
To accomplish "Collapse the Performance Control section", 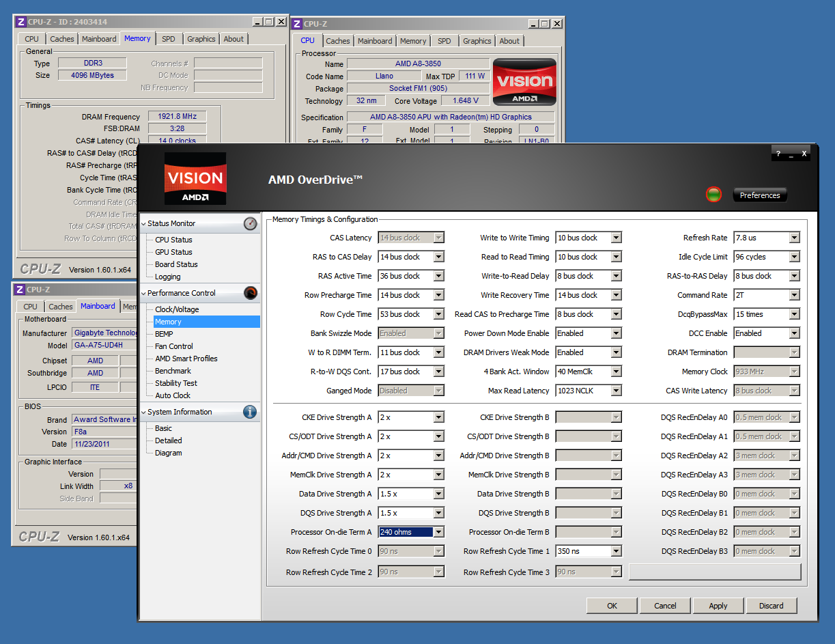I will click(x=143, y=293).
